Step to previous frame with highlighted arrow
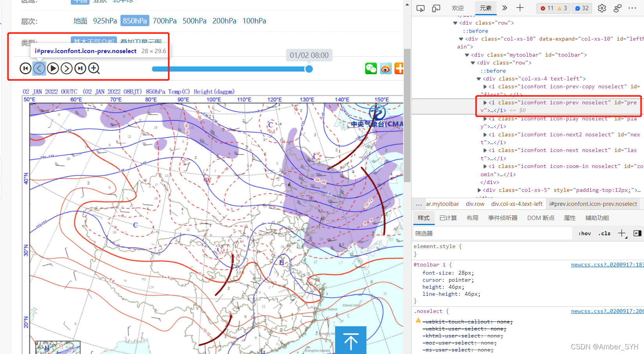Image resolution: width=644 pixels, height=354 pixels. [39, 69]
